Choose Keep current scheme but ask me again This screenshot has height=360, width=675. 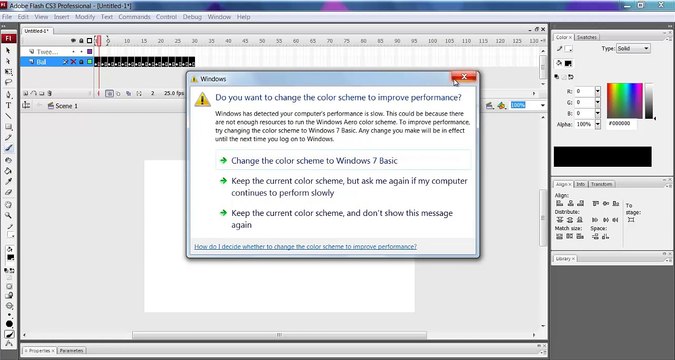(343, 187)
